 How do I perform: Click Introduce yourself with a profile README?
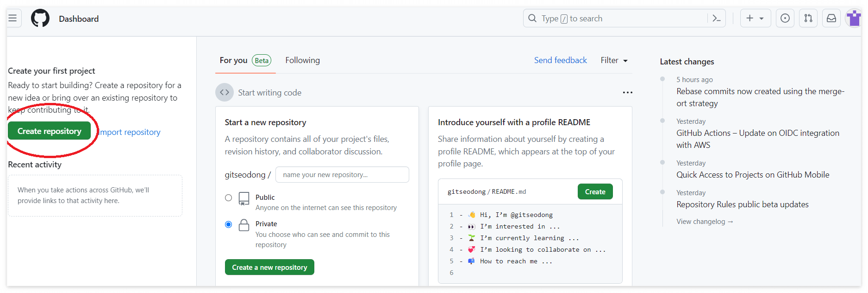(514, 122)
